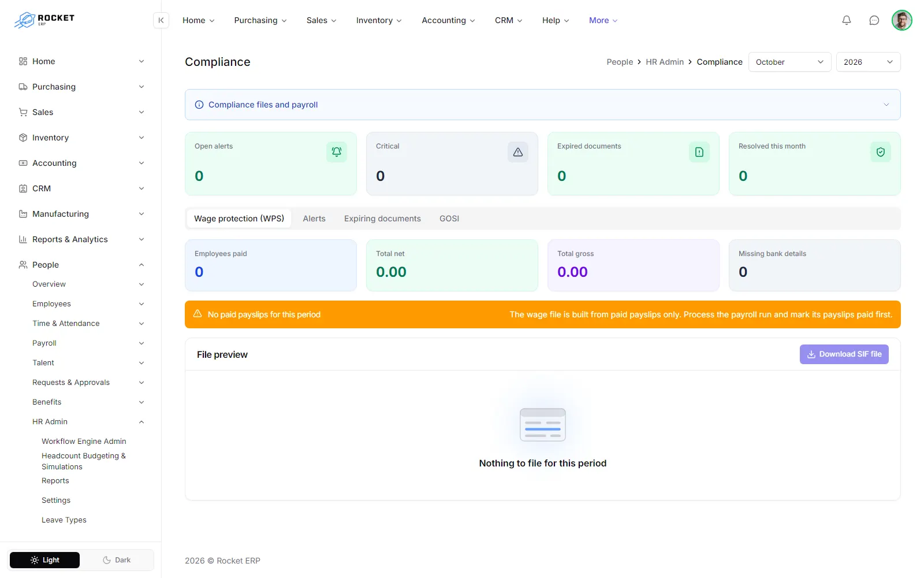Click the CRM contact icon in sidebar

(x=23, y=188)
